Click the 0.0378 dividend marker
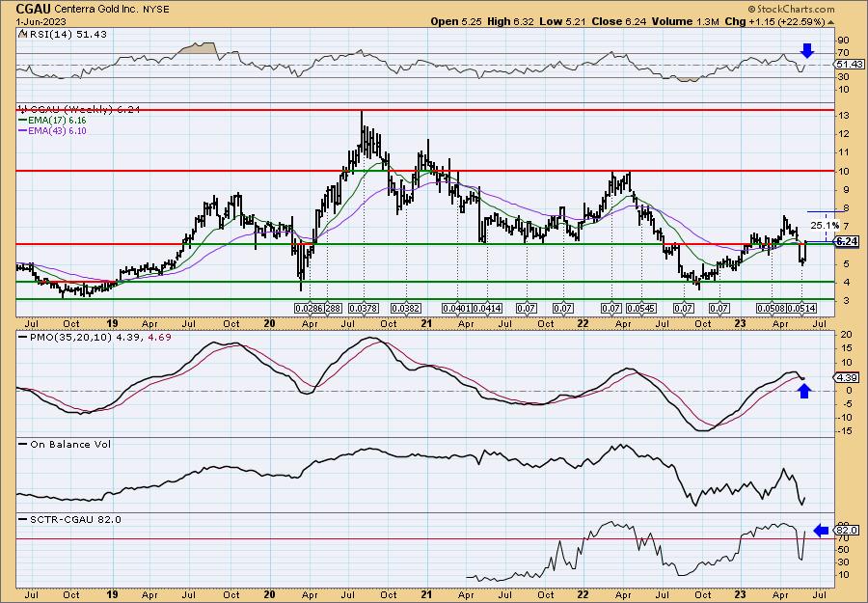868x603 pixels. (x=365, y=308)
